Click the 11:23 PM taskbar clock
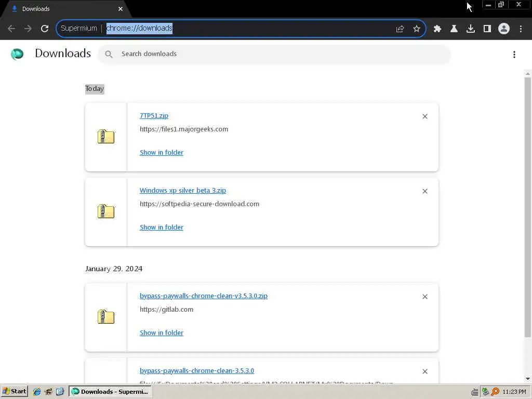532x399 pixels. click(514, 392)
